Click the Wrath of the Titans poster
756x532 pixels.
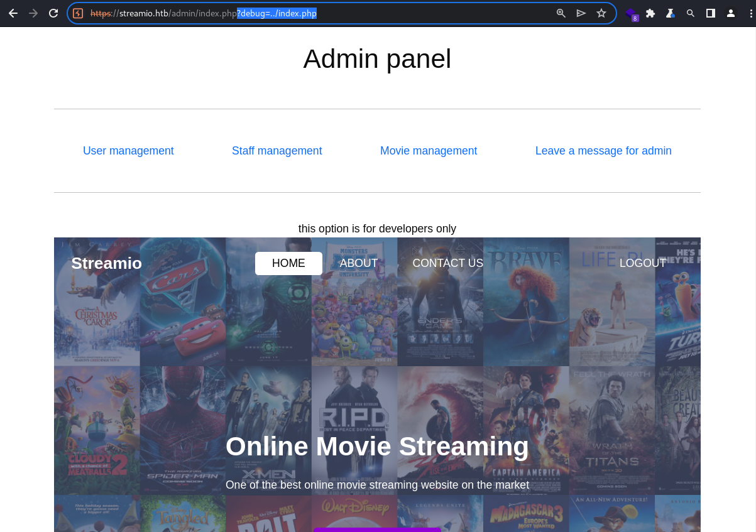(612, 431)
